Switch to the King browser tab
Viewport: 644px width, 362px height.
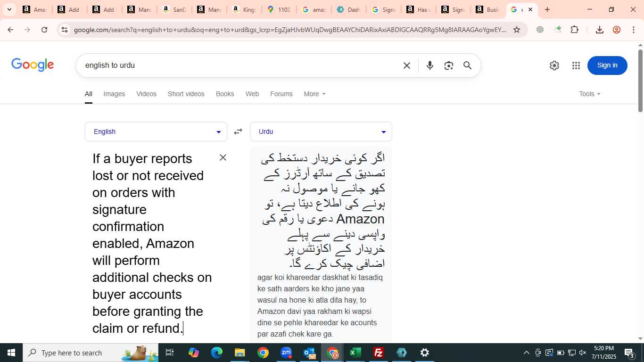click(x=244, y=9)
